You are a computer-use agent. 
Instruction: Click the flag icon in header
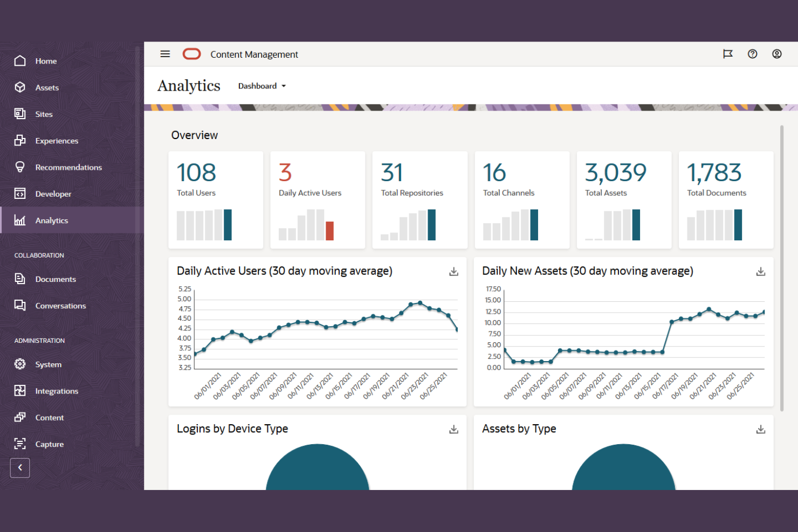pyautogui.click(x=728, y=54)
